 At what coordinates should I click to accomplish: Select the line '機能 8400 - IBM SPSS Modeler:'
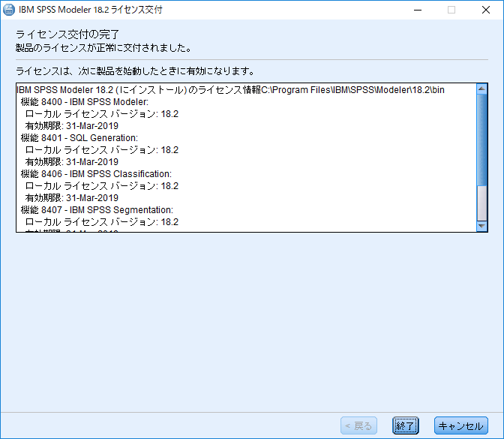(x=85, y=102)
